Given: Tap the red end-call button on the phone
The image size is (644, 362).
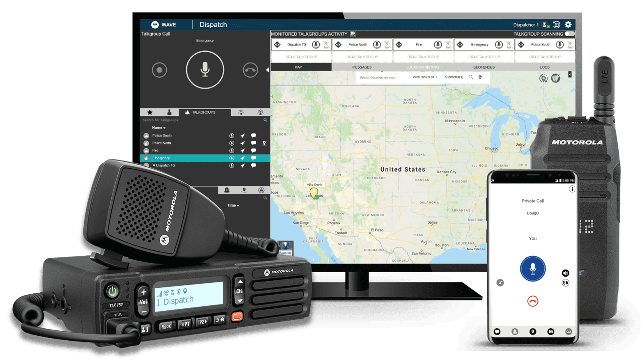Looking at the screenshot, I should click(532, 301).
